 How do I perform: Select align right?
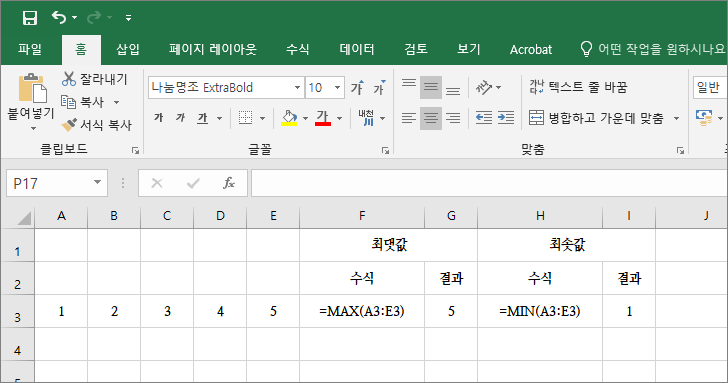453,118
